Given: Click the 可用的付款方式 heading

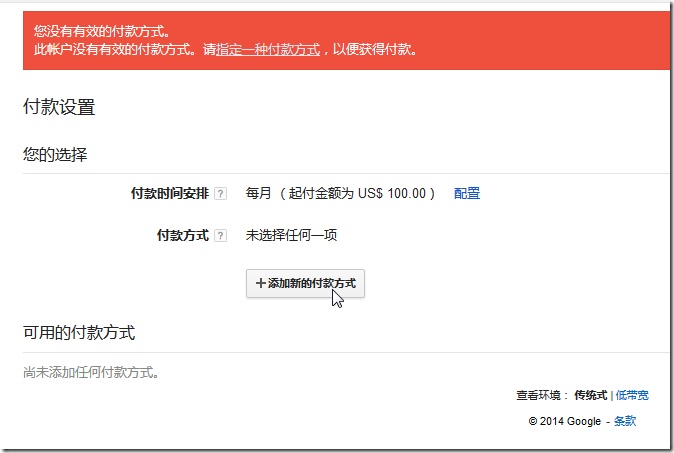Looking at the screenshot, I should (x=79, y=333).
